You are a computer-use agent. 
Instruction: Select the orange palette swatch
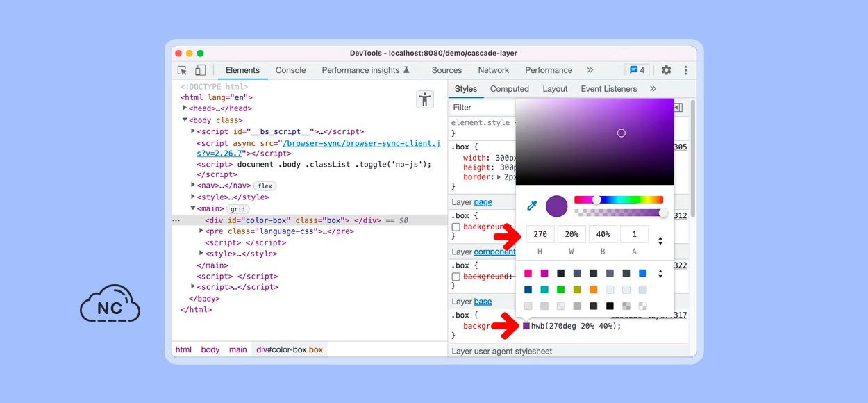pos(594,290)
